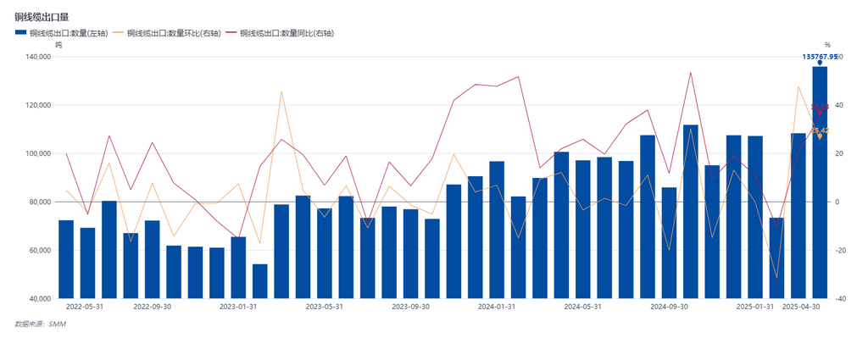Viewport: 868px width, 338px height.
Task: Click the orange line legend marker
Action: [119, 33]
